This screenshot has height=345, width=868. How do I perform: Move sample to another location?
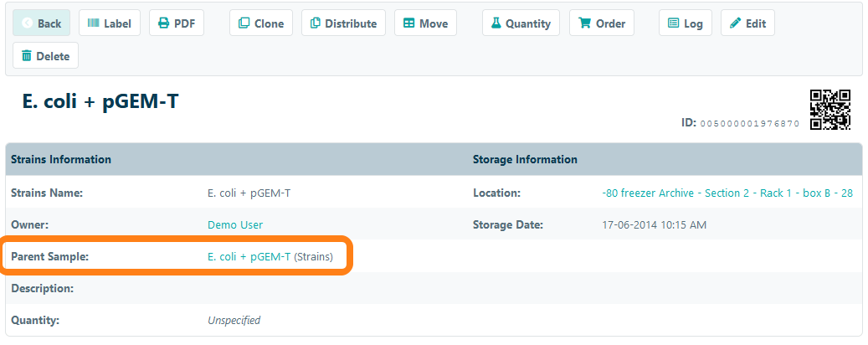[x=425, y=23]
